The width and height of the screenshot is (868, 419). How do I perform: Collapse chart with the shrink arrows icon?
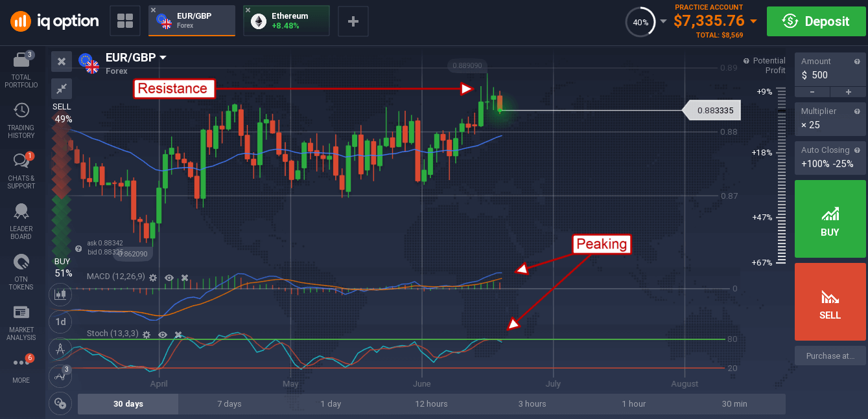click(62, 89)
